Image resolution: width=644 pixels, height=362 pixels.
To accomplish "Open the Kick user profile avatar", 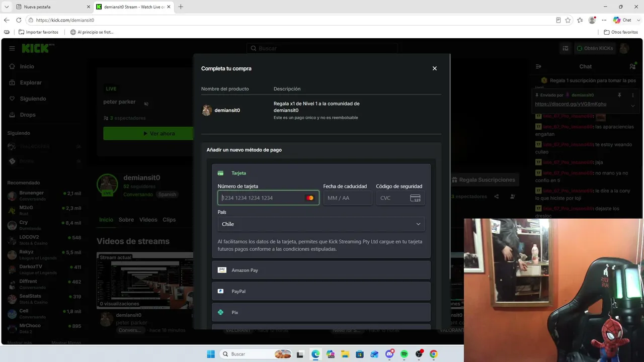I will coord(624,48).
